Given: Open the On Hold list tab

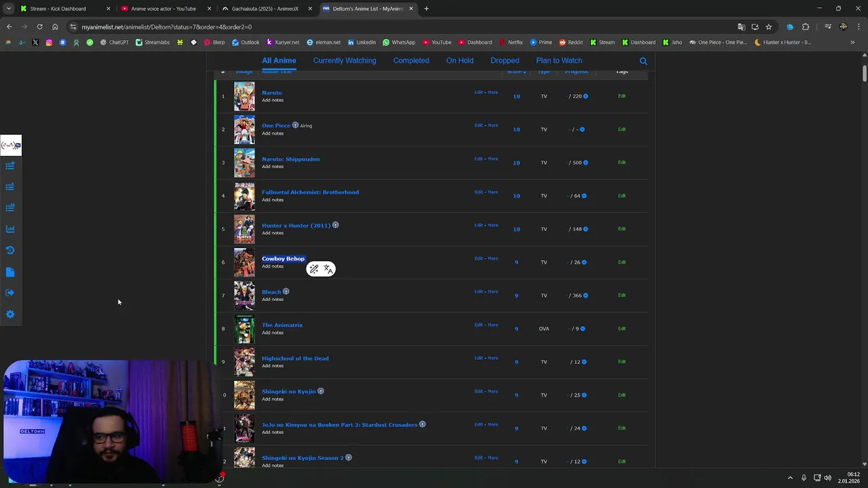Looking at the screenshot, I should click(460, 60).
